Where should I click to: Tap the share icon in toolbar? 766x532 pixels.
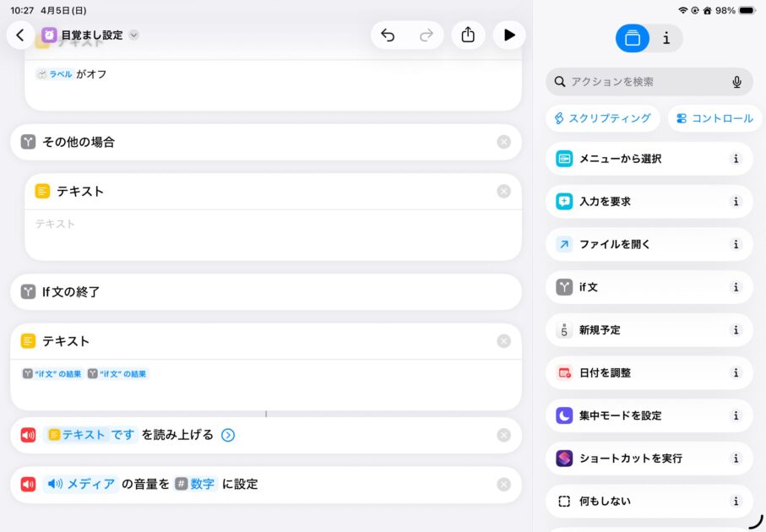468,35
